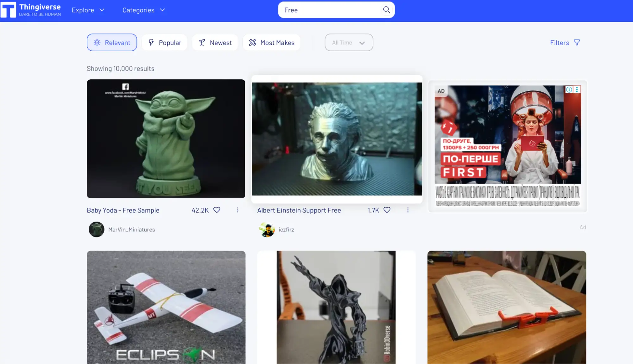Open the All Time period dropdown
The height and width of the screenshot is (364, 633).
coord(349,42)
